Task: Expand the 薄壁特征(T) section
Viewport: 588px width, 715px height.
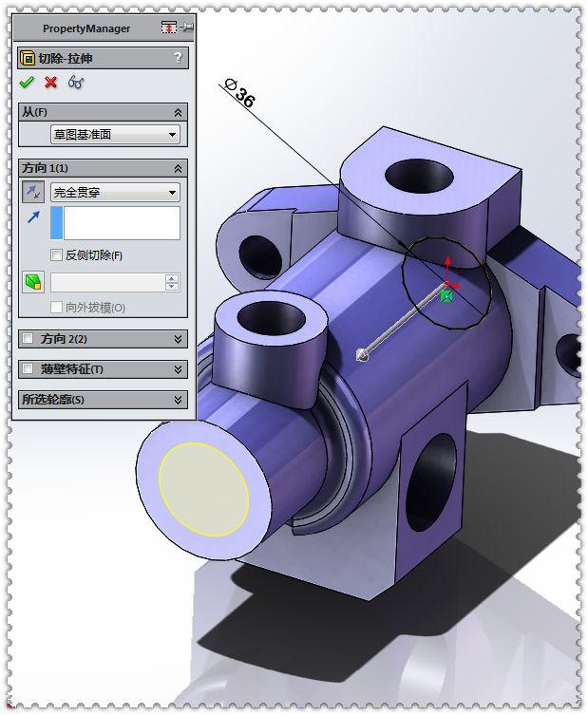Action: pyautogui.click(x=178, y=369)
